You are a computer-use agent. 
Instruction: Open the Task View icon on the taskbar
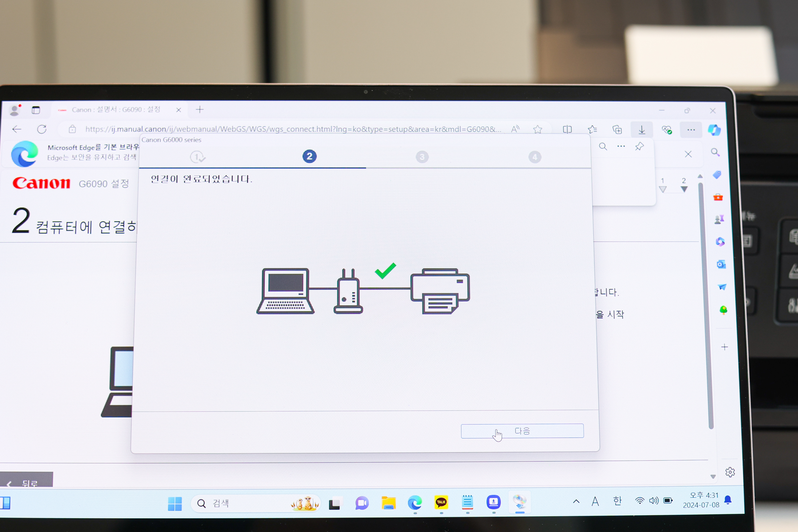click(x=335, y=504)
